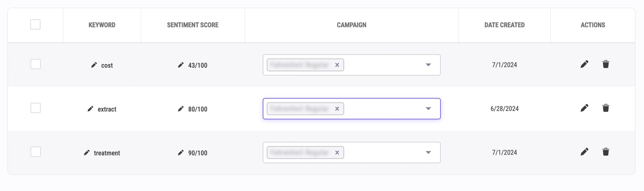Image resolution: width=644 pixels, height=191 pixels.
Task: Sort by the Sentiment Score column header
Action: tap(193, 25)
